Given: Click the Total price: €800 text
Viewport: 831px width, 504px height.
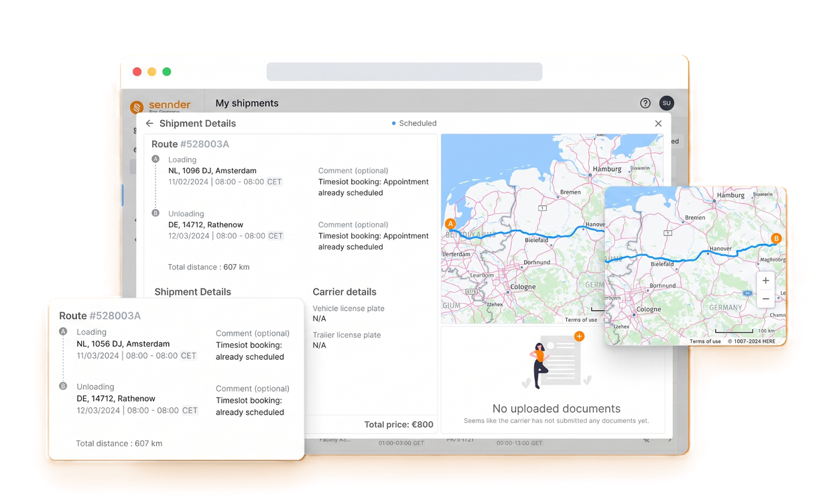Looking at the screenshot, I should click(x=399, y=424).
